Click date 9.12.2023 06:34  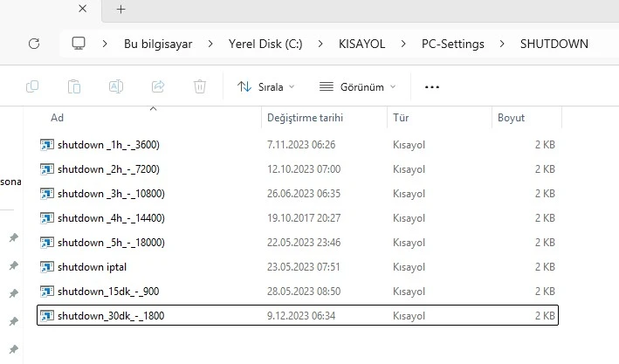(x=301, y=316)
